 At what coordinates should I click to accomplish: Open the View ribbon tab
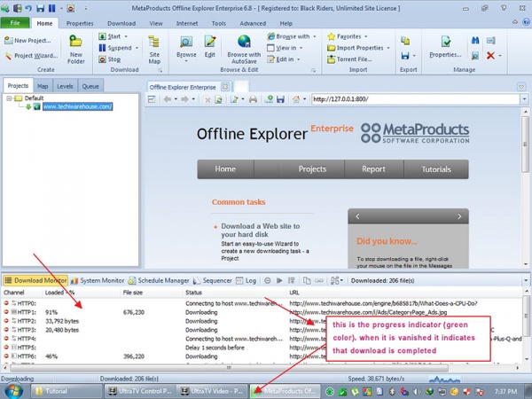coord(156,23)
